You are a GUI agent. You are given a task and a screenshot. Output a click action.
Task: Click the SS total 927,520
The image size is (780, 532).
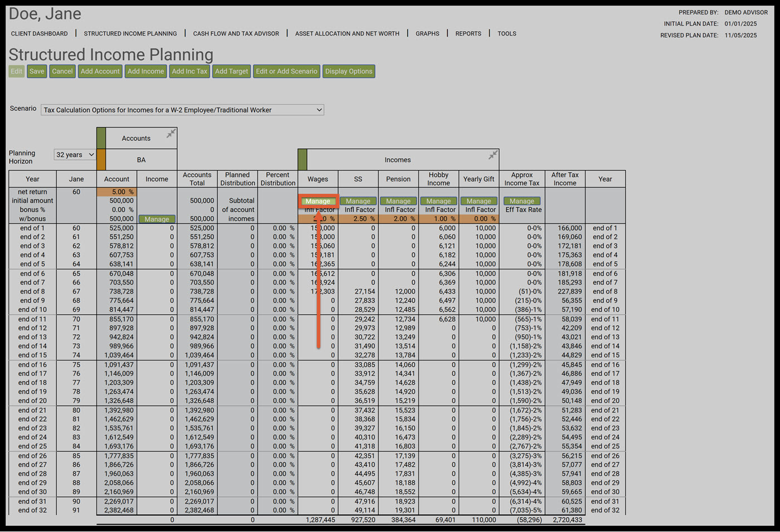[363, 520]
